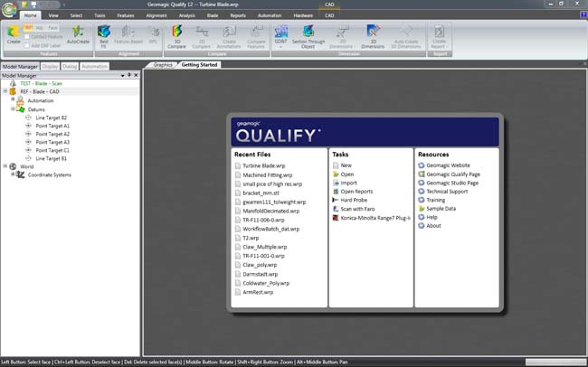Click the Hard Probe task icon
The width and height of the screenshot is (588, 367).
click(x=336, y=200)
